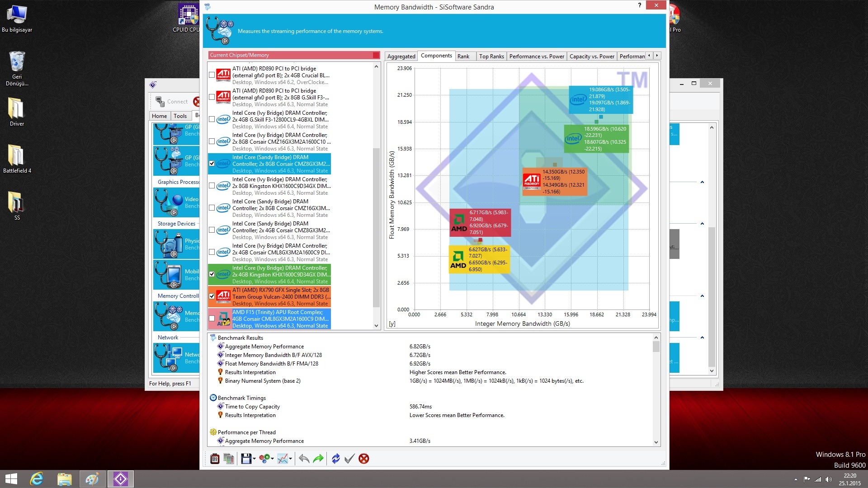Uncheck Sandy Bridge 2x 8GB Corsair CMZ8GX3M2 entry
The height and width of the screenshot is (488, 868).
coord(212,164)
